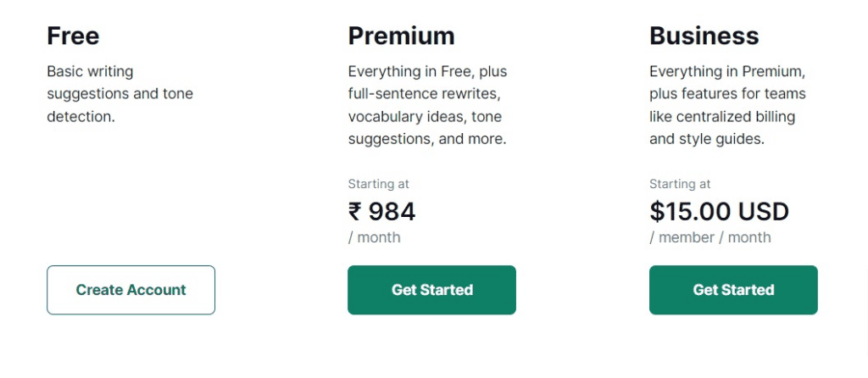Select the Business plan heading
This screenshot has width=868, height=378.
click(704, 36)
